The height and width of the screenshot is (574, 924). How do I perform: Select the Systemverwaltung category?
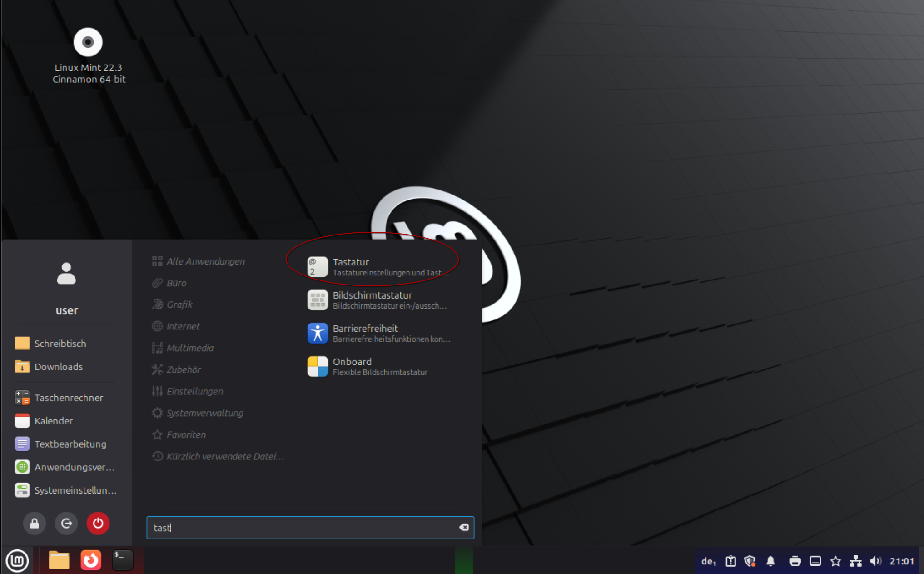coord(205,413)
